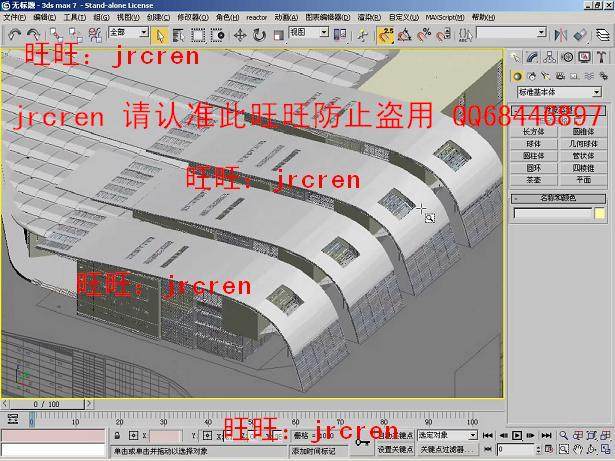Click the Align tool icon

(x=580, y=35)
